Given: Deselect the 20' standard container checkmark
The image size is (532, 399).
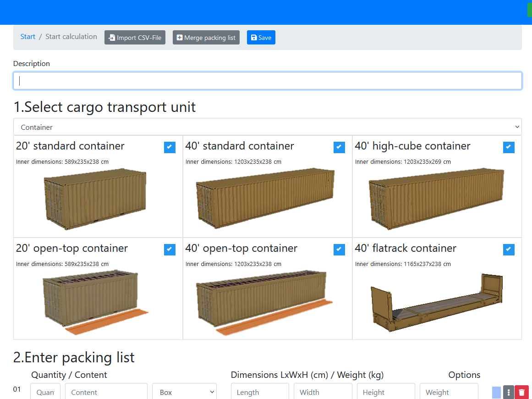Looking at the screenshot, I should [x=170, y=147].
